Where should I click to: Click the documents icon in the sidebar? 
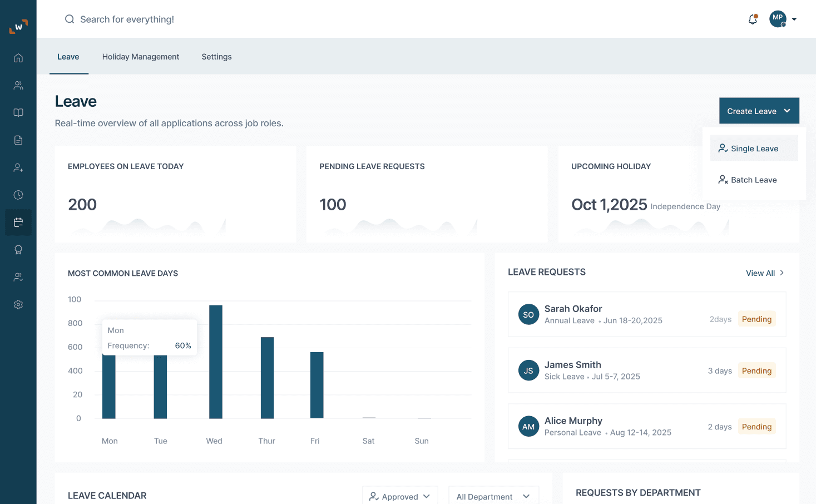(x=18, y=140)
